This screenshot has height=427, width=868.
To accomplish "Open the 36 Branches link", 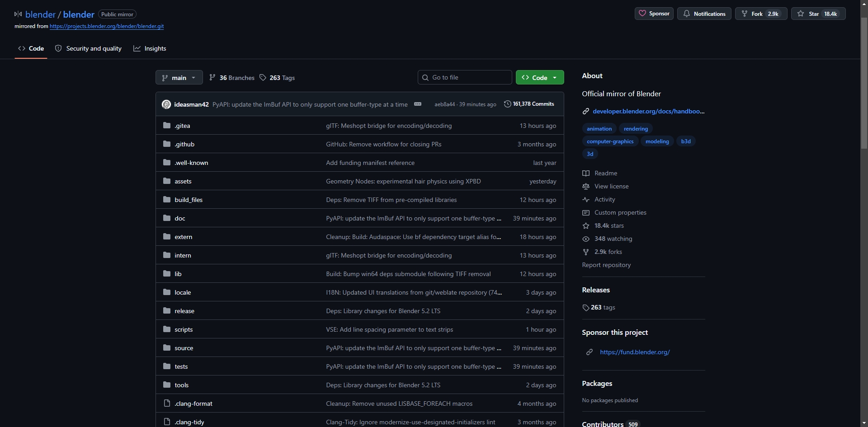I will (232, 78).
